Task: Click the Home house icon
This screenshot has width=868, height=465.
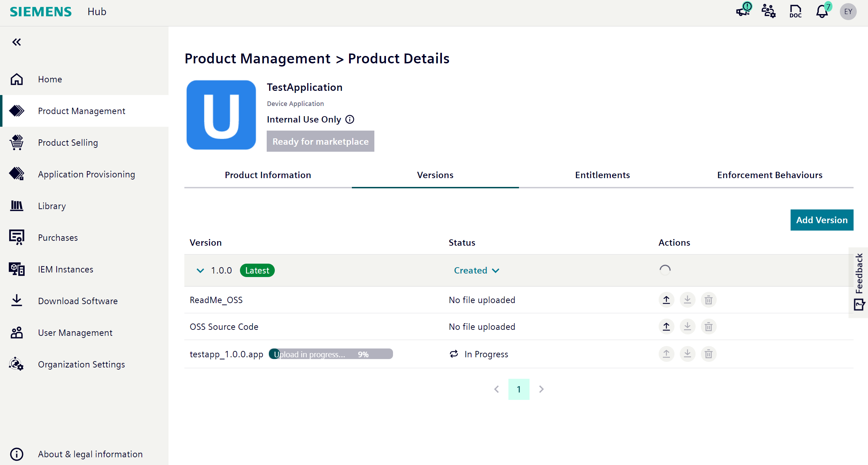Action: (17, 79)
